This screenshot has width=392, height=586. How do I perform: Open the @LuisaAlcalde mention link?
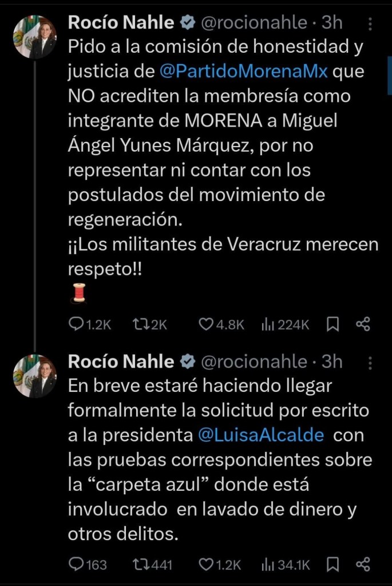pos(260,435)
